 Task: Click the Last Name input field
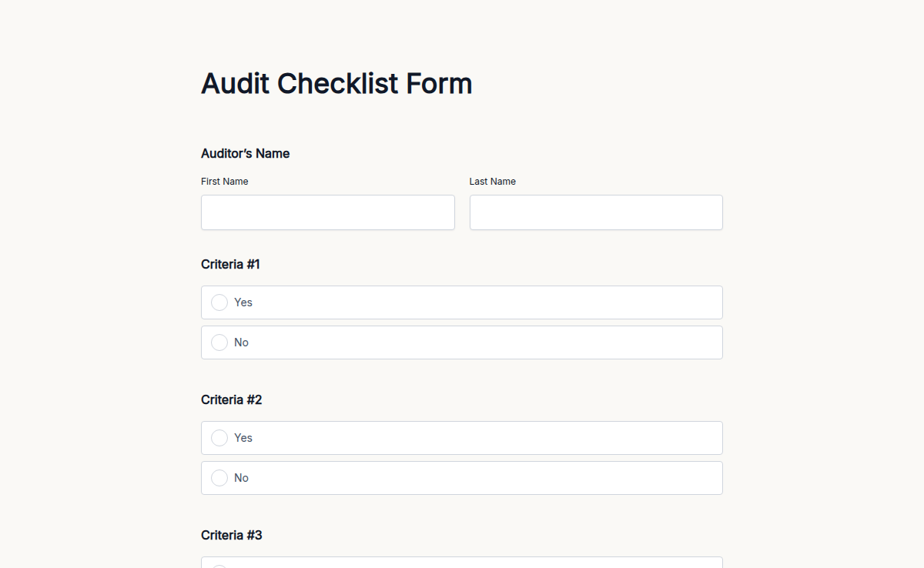click(x=596, y=212)
